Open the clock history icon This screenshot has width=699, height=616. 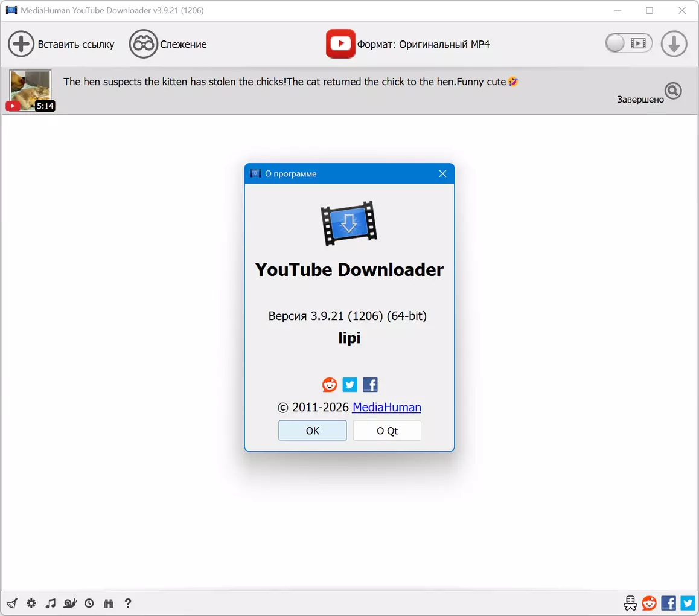pos(89,603)
